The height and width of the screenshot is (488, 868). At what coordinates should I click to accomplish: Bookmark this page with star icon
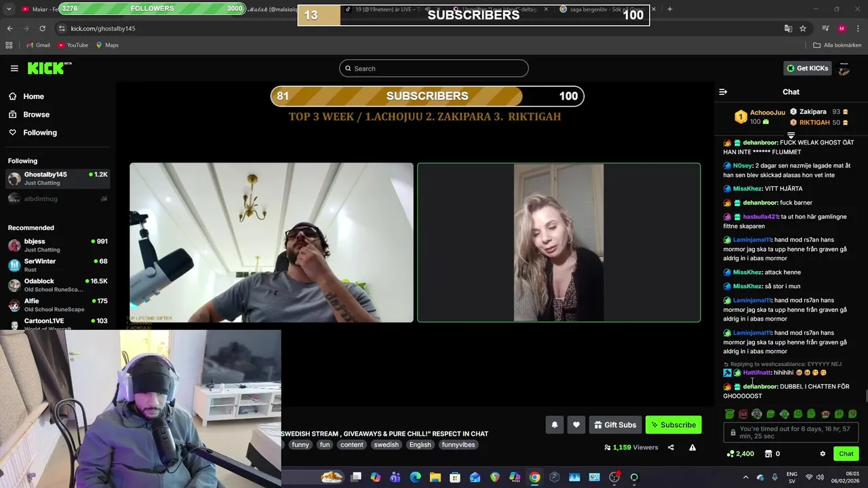pyautogui.click(x=803, y=28)
